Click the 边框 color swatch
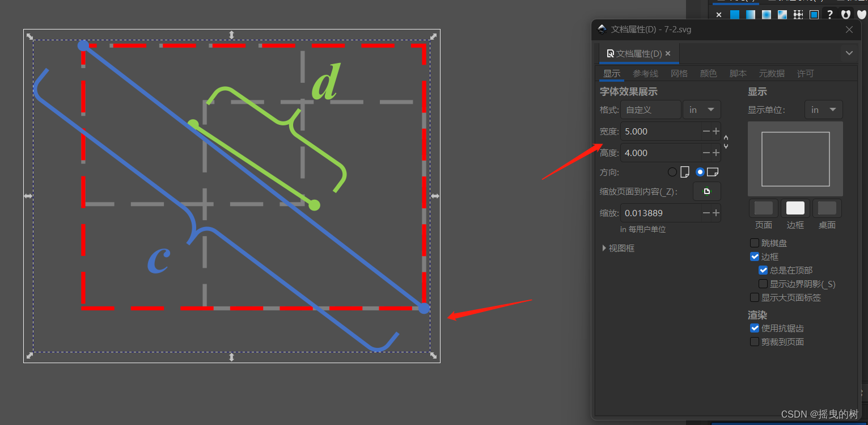The height and width of the screenshot is (425, 868). point(795,208)
